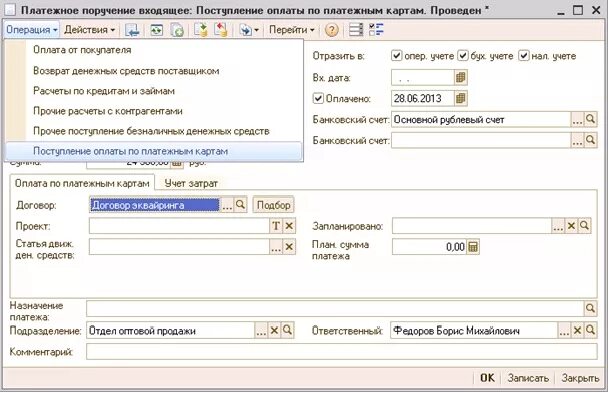Click the first toolbar icon after Действия
Screen dimensions: 608x393
point(132,30)
